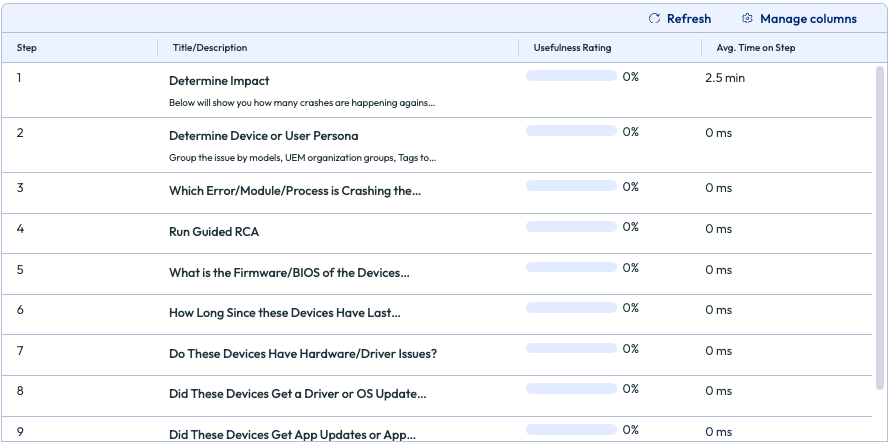Click the vertical scrollbar of the table
Screen dimensions: 891x445
click(x=880, y=230)
